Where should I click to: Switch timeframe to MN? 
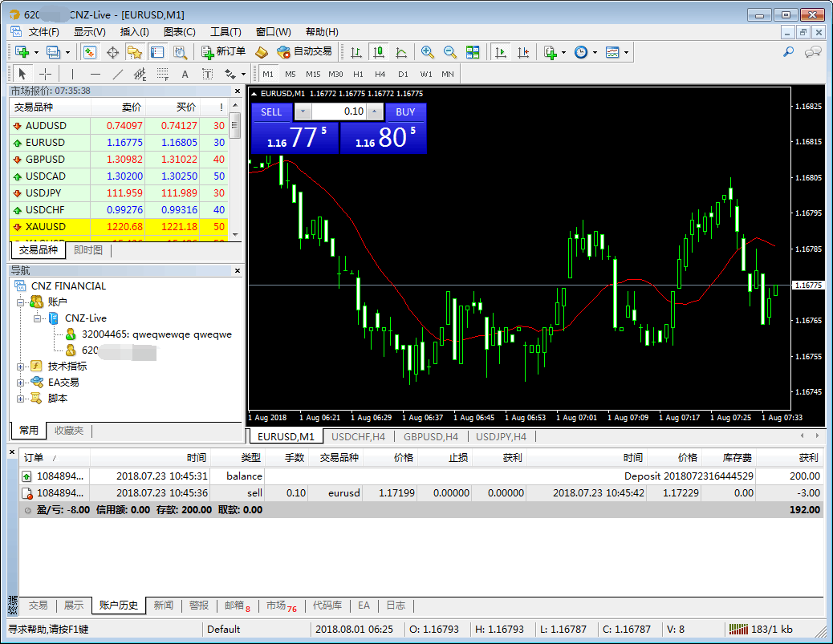point(448,74)
